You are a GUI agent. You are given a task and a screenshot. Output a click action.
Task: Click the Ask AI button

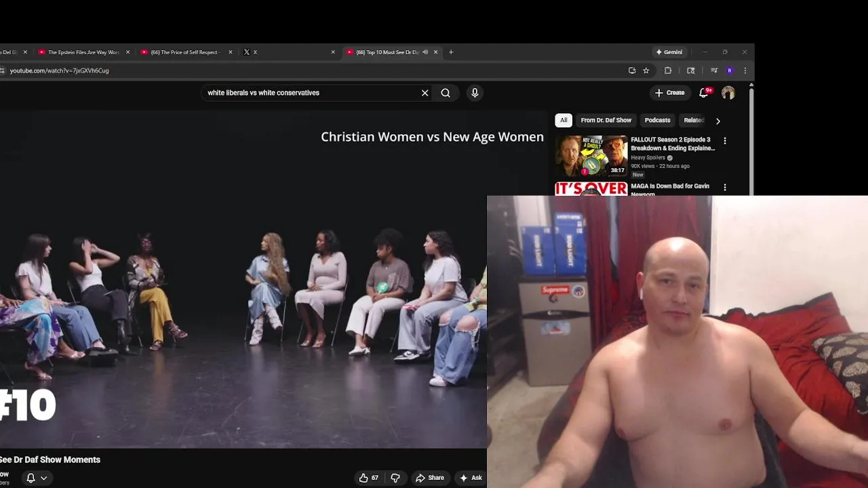[471, 478]
